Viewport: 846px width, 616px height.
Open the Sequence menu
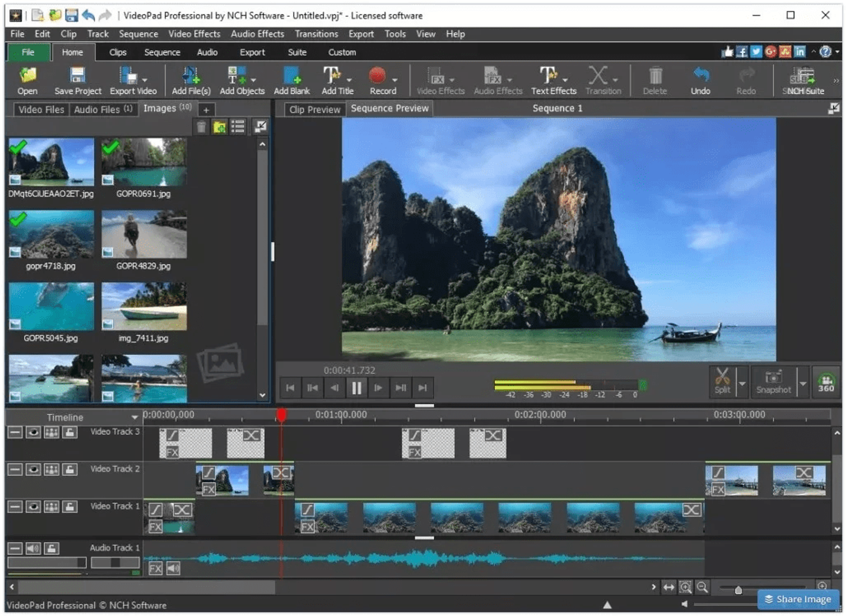pyautogui.click(x=138, y=34)
